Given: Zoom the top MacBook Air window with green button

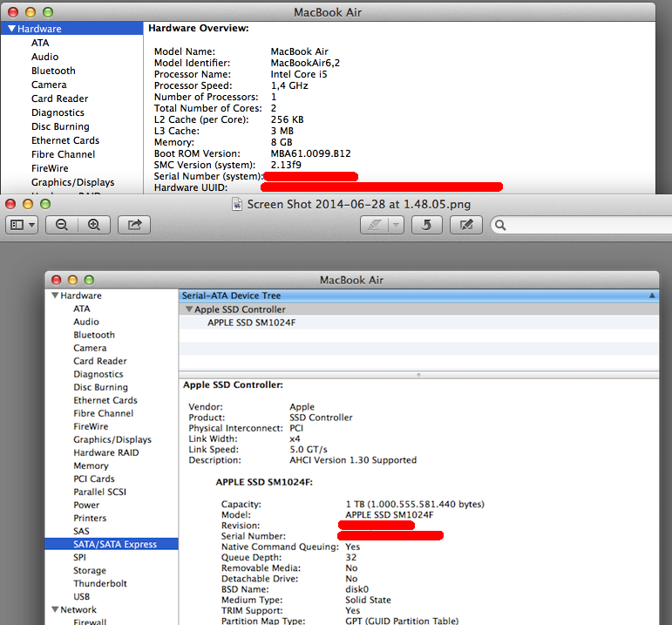Looking at the screenshot, I should coord(48,12).
